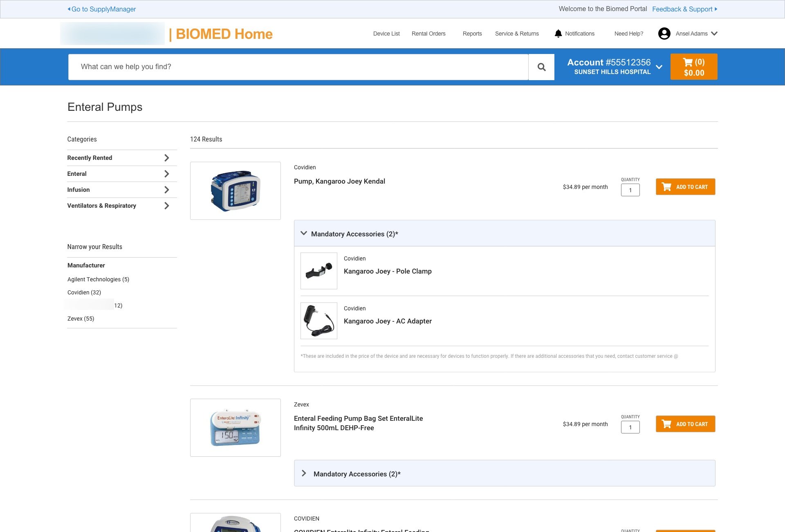Open Kangaroo Joey - AC Adapter title

(388, 321)
